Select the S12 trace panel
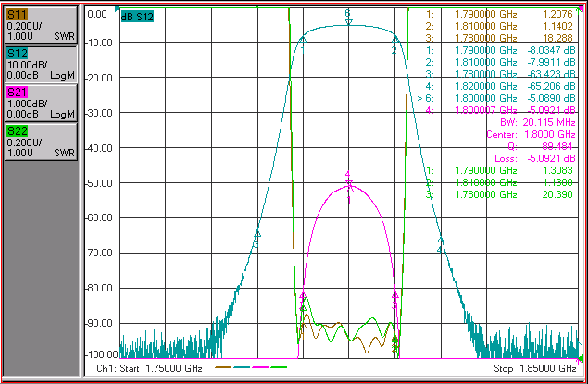The height and width of the screenshot is (384, 588). [x=42, y=64]
